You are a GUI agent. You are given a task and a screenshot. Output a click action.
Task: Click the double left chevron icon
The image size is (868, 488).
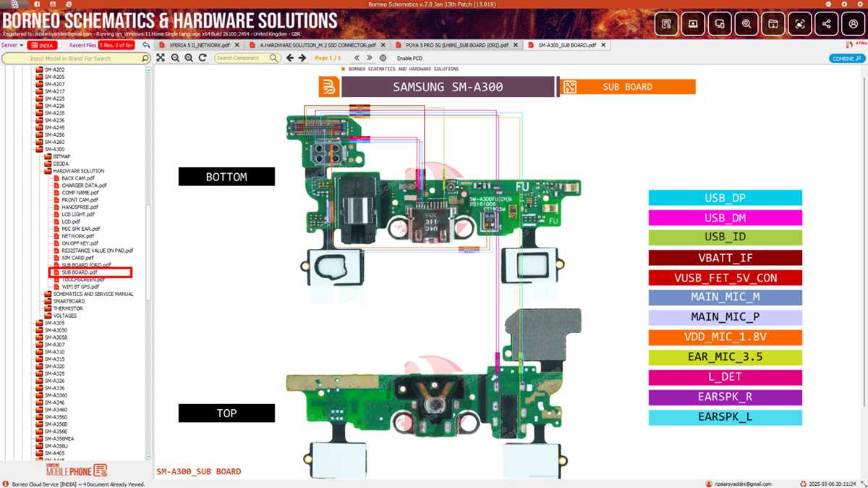tap(357, 58)
